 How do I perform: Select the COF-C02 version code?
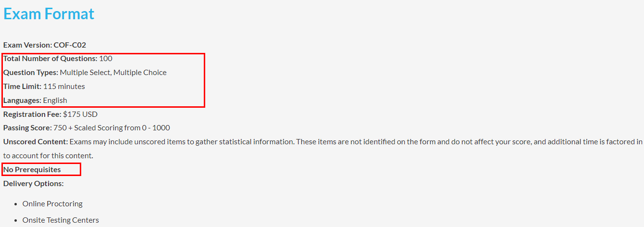70,45
